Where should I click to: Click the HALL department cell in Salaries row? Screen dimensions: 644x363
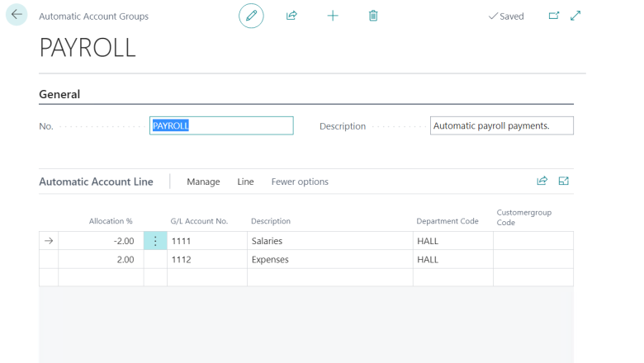(453, 241)
